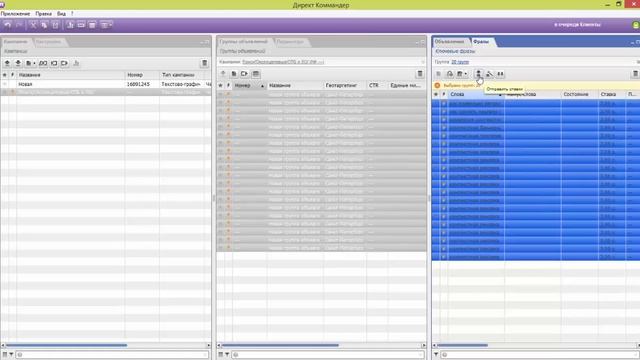640x360 pixels.
Task: Click the document icon in ad groups toolbar
Action: [x=234, y=74]
